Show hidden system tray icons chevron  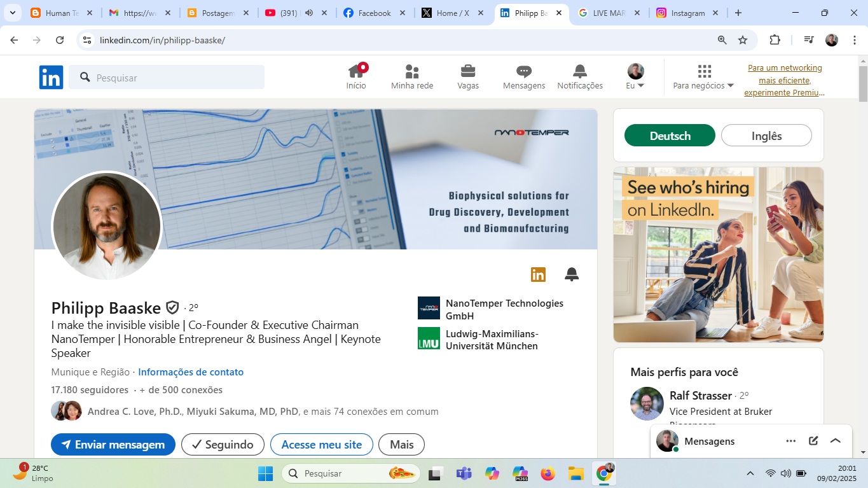coord(750,473)
